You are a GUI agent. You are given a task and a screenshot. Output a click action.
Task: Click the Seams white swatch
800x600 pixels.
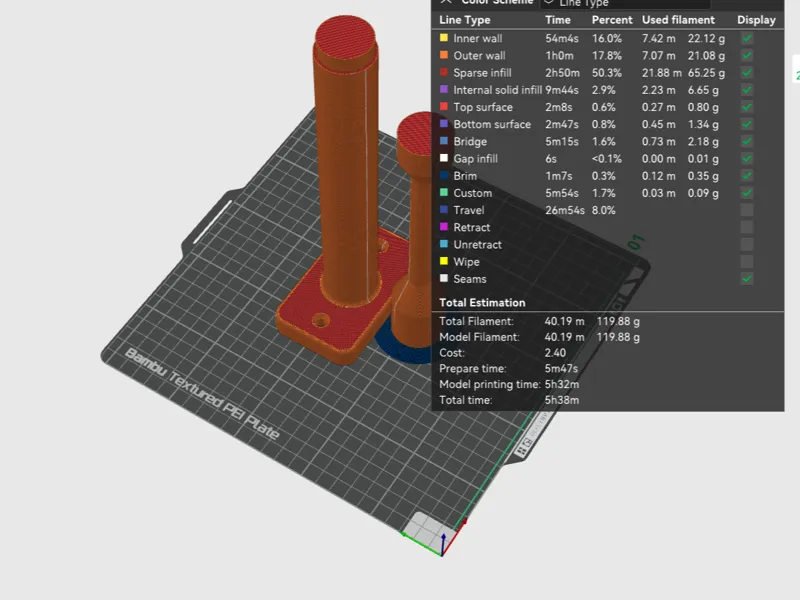pyautogui.click(x=444, y=279)
